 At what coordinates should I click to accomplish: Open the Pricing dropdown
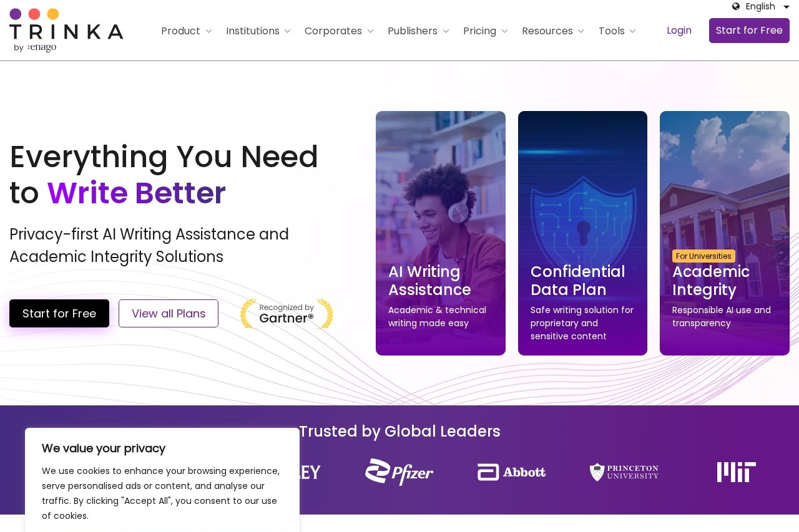pyautogui.click(x=486, y=31)
